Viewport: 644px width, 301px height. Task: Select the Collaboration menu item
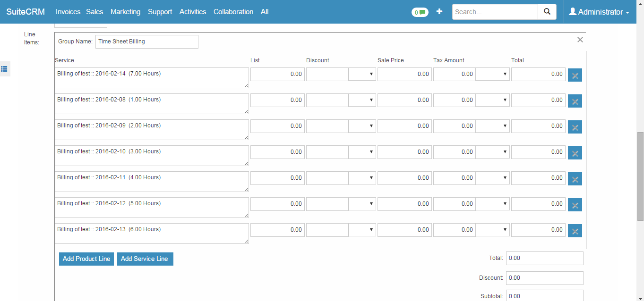pyautogui.click(x=233, y=11)
